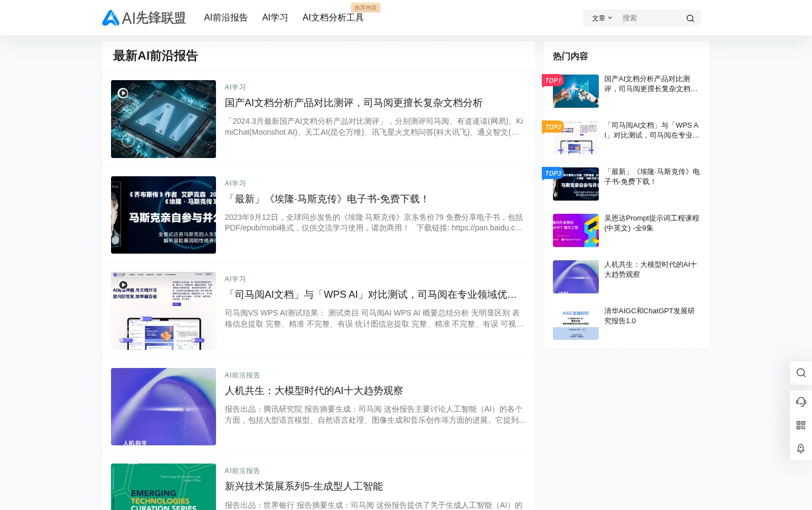Click AI前沿报告 tag above 人机共生 article

242,375
